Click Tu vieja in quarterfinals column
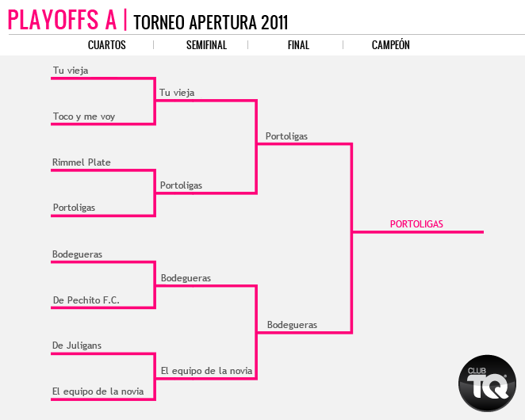 pos(71,71)
